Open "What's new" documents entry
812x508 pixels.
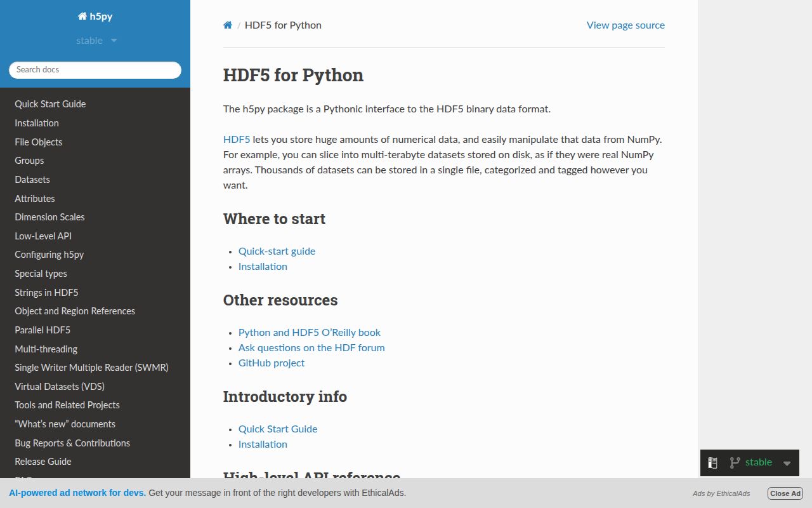(65, 424)
